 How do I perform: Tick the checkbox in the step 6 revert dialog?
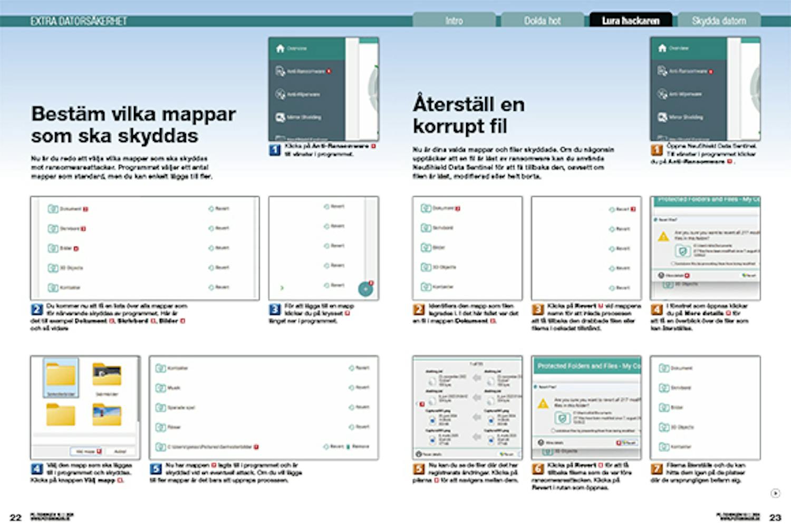[x=553, y=431]
